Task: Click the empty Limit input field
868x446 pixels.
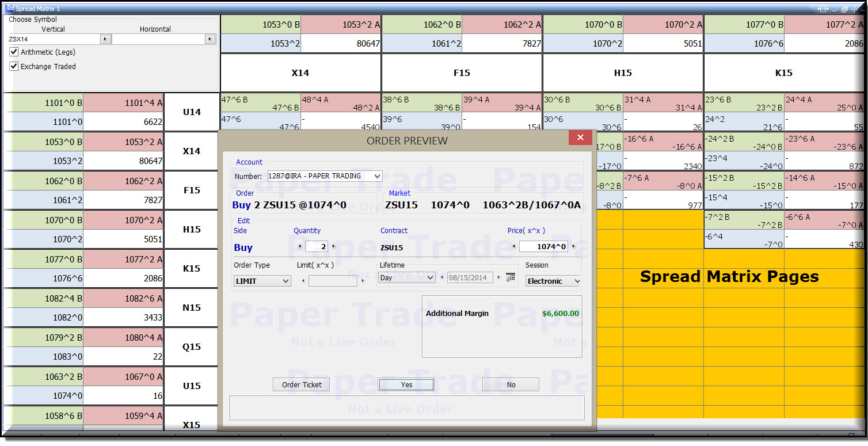Action: (333, 281)
